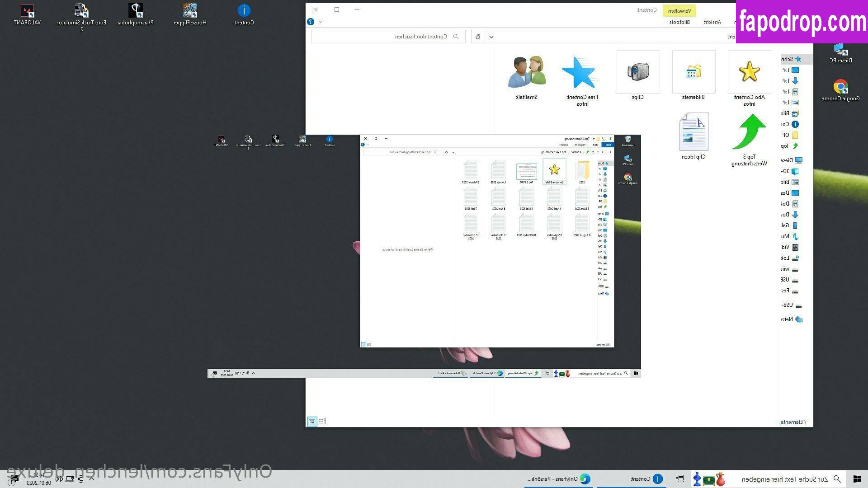Open pinned Content info entry in sidebar

click(791, 124)
